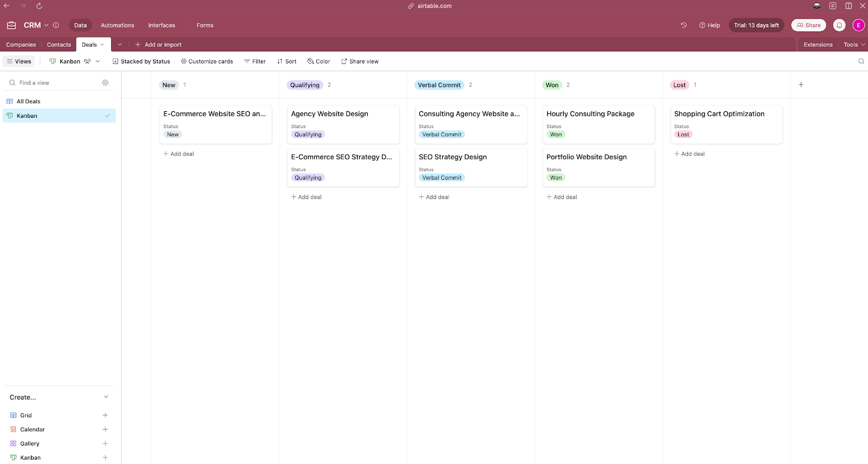Create new Calendar view plus icon
This screenshot has height=464, width=868.
pyautogui.click(x=105, y=429)
